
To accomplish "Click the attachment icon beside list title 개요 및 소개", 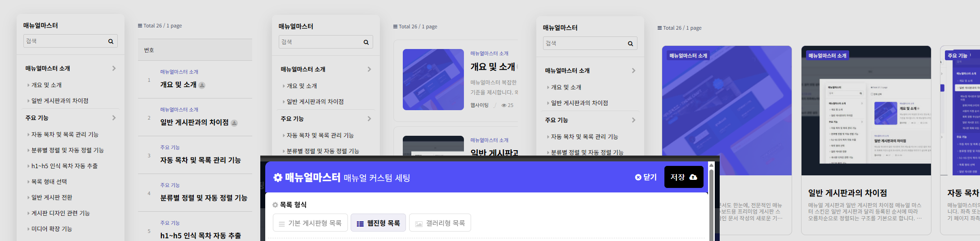I will (x=202, y=85).
